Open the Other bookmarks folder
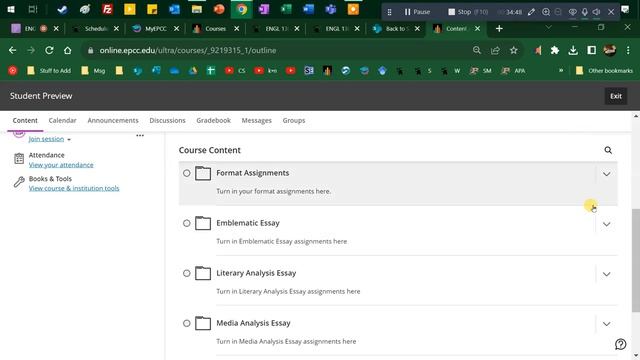640x360 pixels. click(x=604, y=71)
